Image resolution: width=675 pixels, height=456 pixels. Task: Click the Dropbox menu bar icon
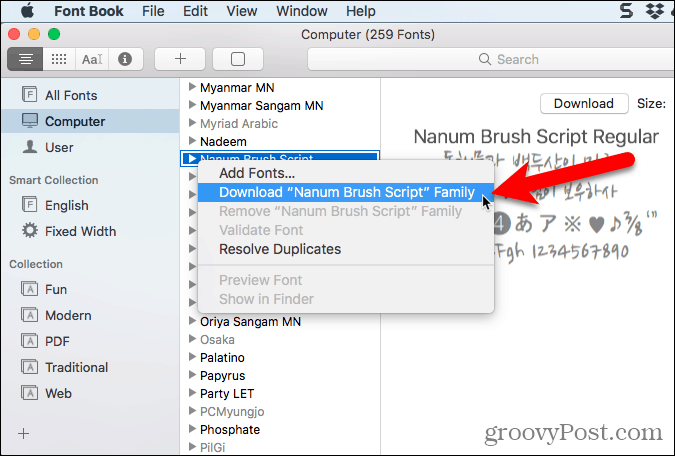click(655, 11)
